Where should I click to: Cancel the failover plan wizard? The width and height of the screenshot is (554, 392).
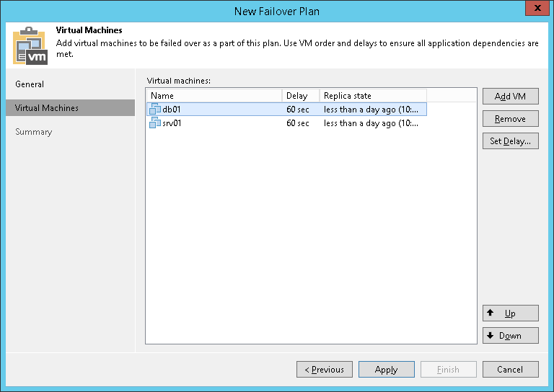510,370
